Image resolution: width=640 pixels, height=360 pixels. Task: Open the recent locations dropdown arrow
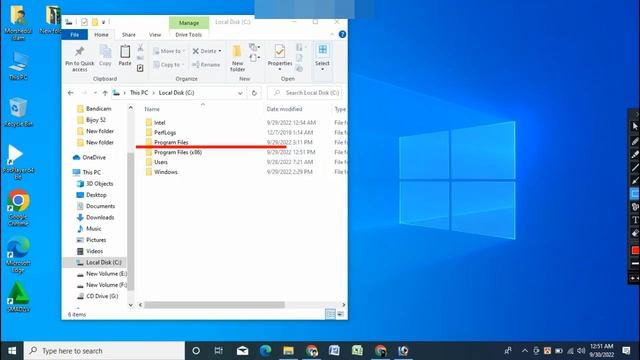point(95,93)
